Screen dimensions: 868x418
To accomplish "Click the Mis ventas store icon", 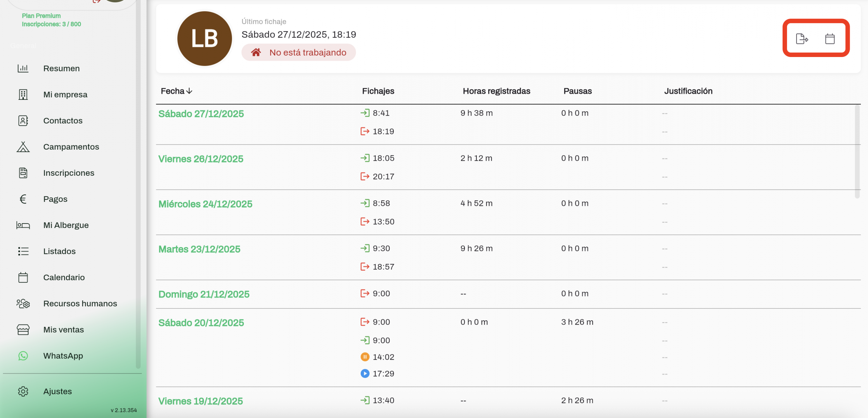I will (x=23, y=330).
